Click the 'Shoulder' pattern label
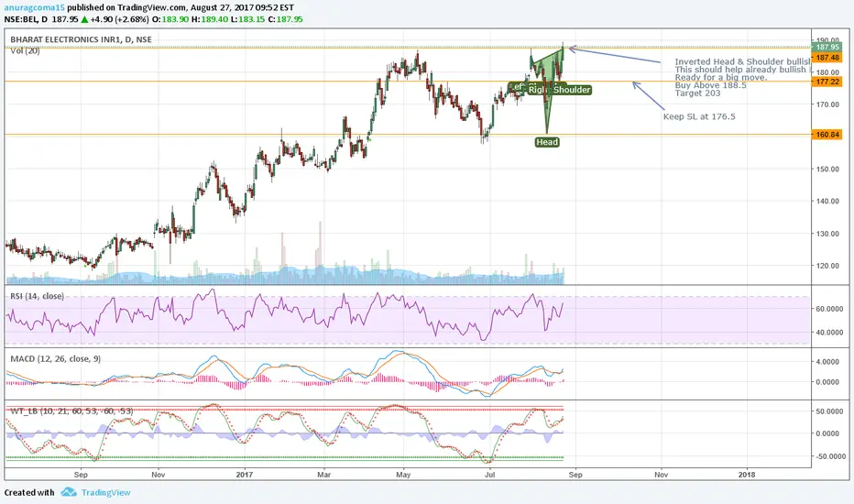The image size is (854, 504). coord(572,90)
